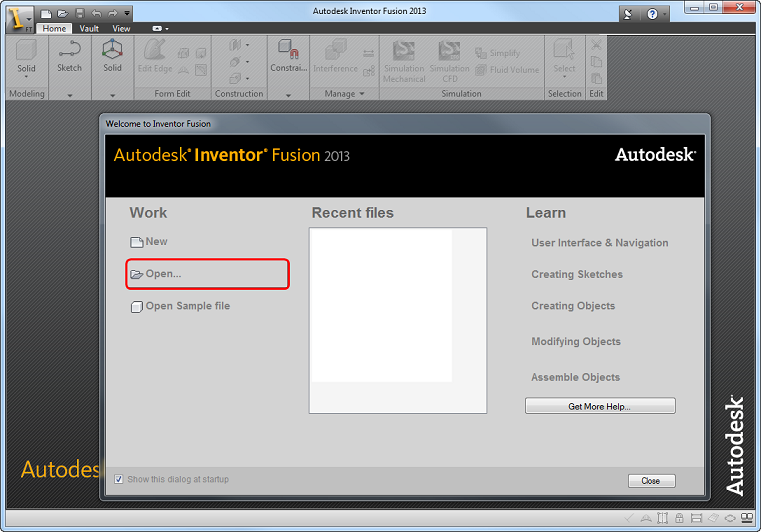Close the Welcome to Inventor Fusion dialog
Viewport: 761px width, 532px height.
(651, 481)
